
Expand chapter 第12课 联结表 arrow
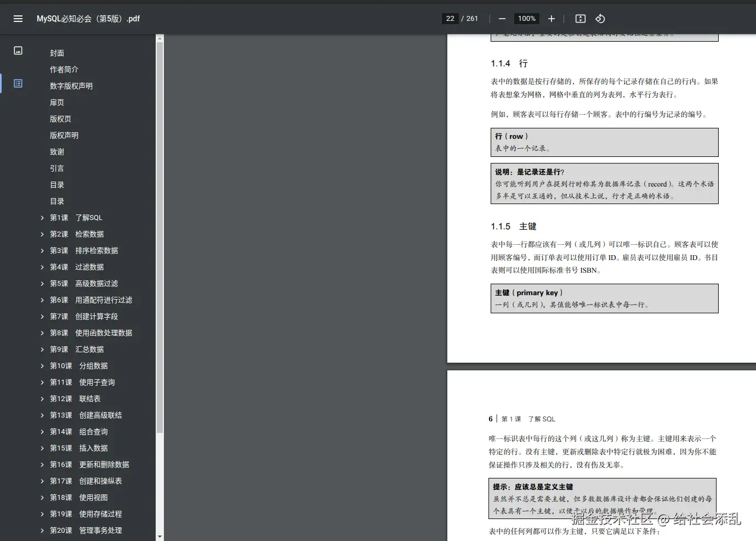coord(42,399)
